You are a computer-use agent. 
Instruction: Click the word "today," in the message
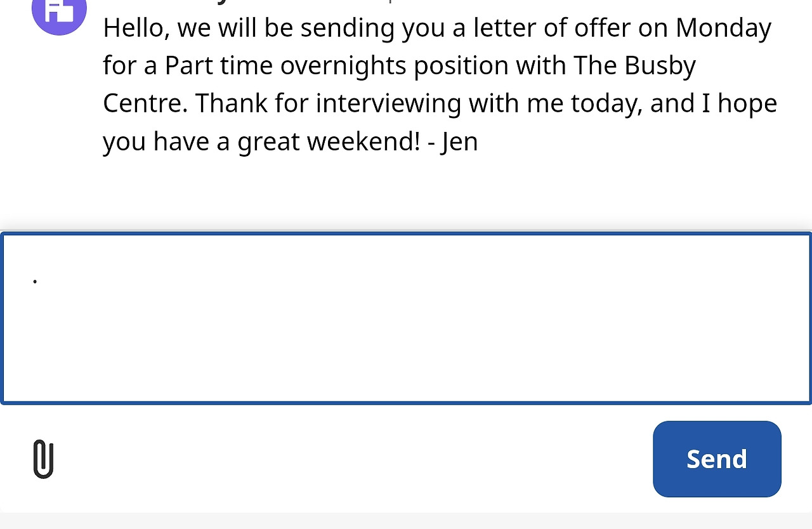[606, 103]
